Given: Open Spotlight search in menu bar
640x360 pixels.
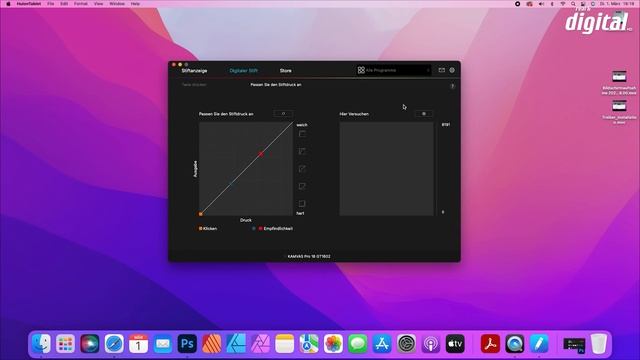Looking at the screenshot, I should 573,4.
